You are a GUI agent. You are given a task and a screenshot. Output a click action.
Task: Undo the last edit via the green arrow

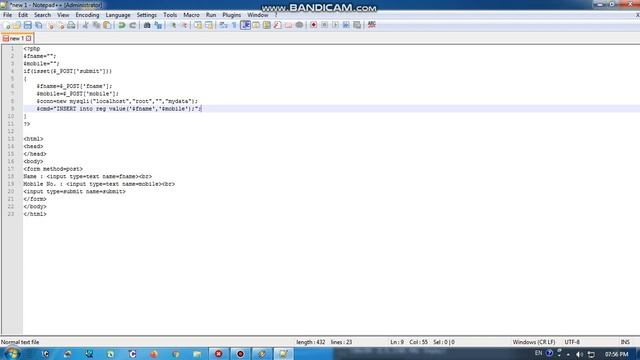coord(122,25)
